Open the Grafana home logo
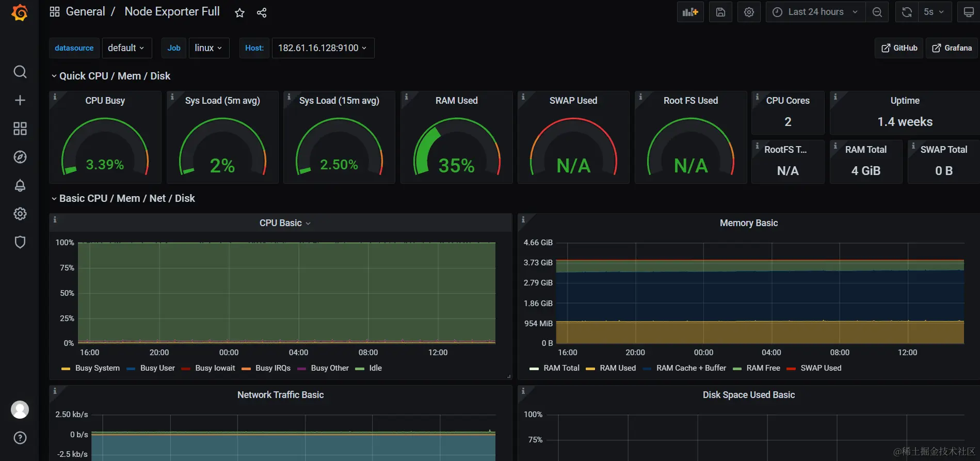 tap(20, 12)
